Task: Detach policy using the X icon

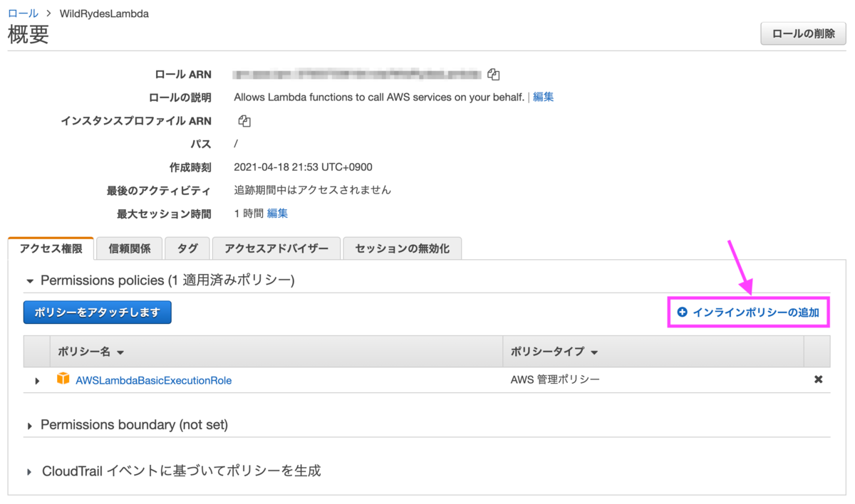Action: click(818, 379)
